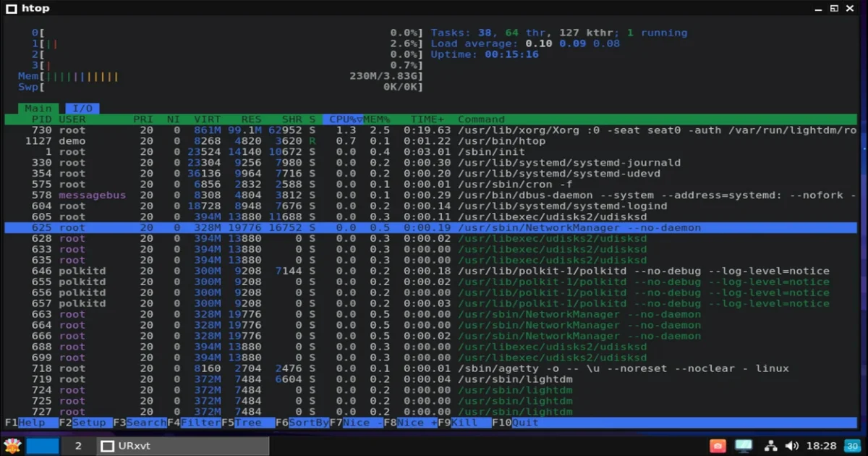Screen dimensions: 868x456
Task: Switch to the I/O tab in htop
Action: point(82,109)
